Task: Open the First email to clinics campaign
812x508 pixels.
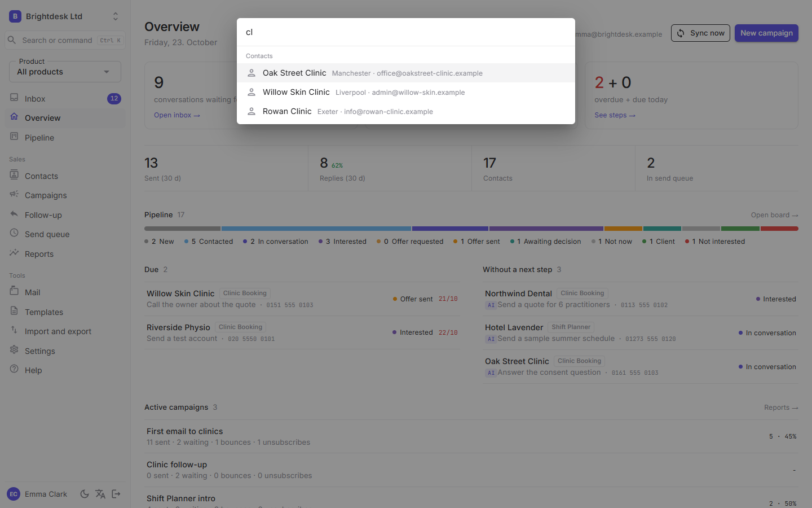Action: point(471,436)
